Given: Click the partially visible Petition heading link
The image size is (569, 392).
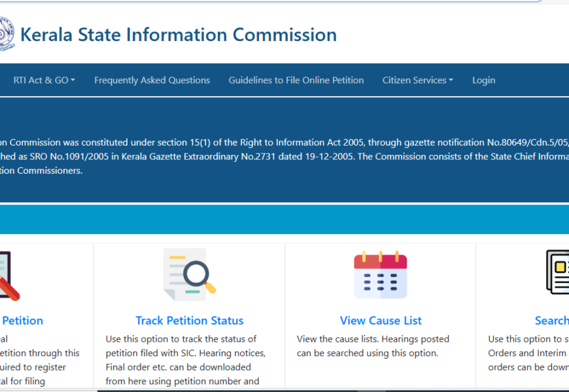Looking at the screenshot, I should coord(22,321).
